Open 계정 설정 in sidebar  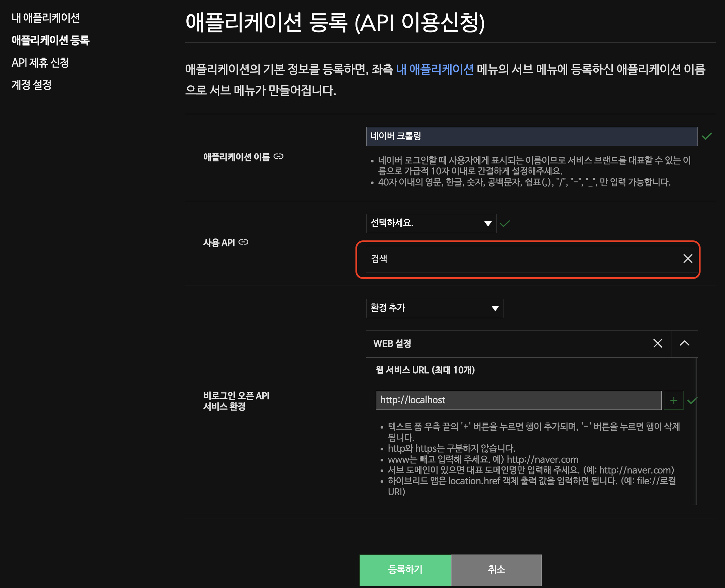31,85
